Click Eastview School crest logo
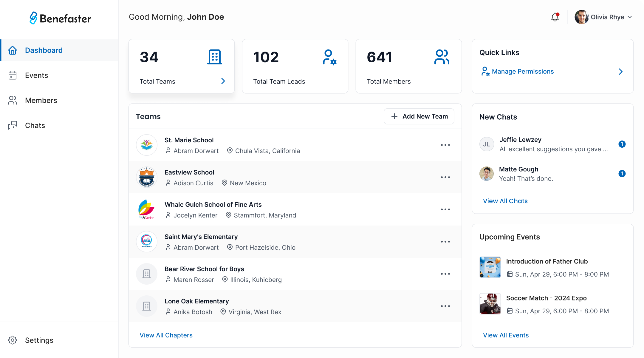644x358 pixels. [x=147, y=177]
